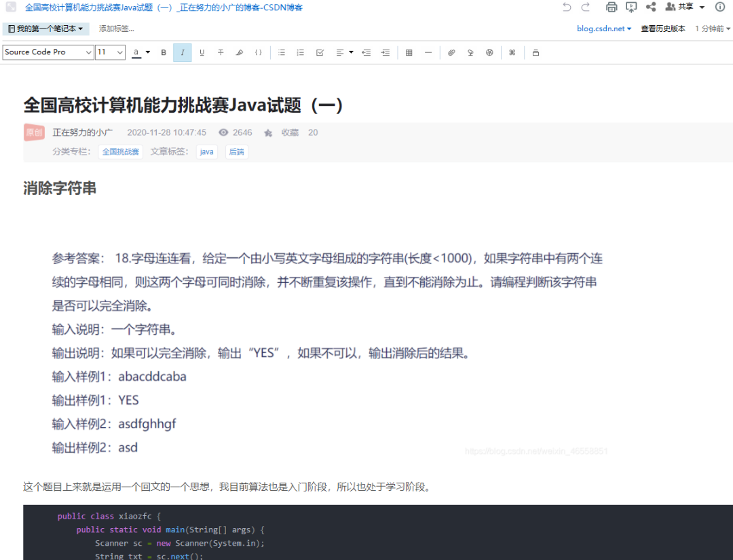Apply strikethrough to text
This screenshot has height=560, width=733.
coord(221,52)
